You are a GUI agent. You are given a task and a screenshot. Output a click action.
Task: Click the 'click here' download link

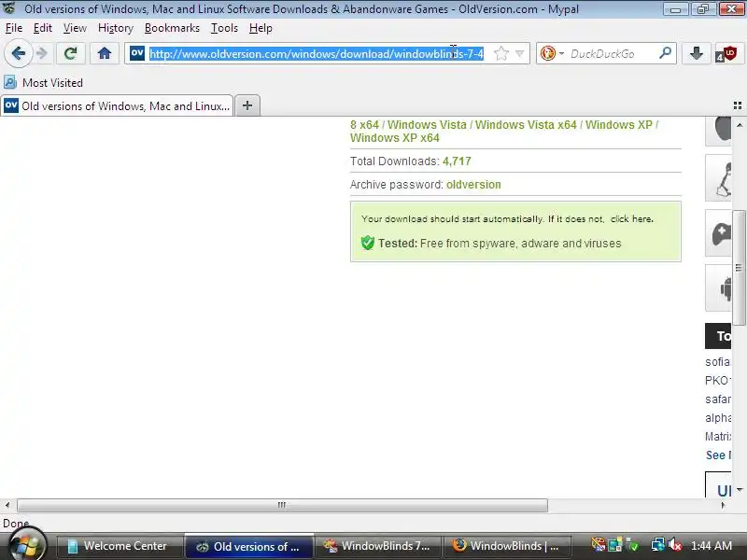(x=632, y=219)
